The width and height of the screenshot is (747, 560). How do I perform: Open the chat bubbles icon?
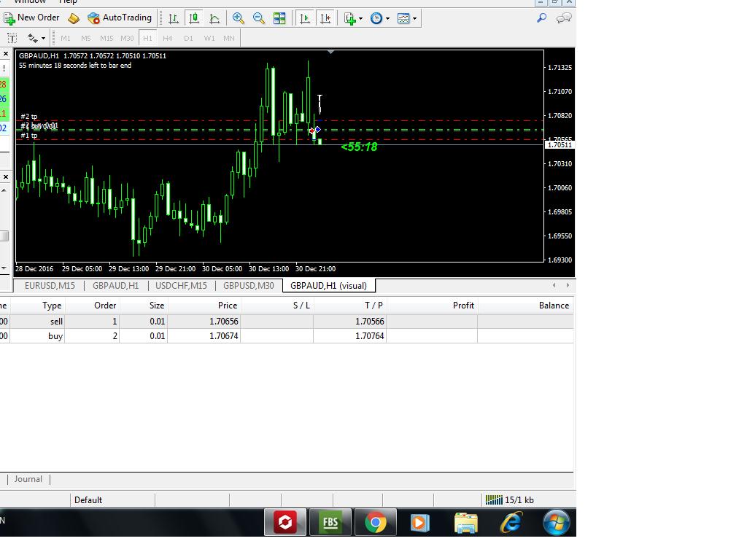click(564, 18)
